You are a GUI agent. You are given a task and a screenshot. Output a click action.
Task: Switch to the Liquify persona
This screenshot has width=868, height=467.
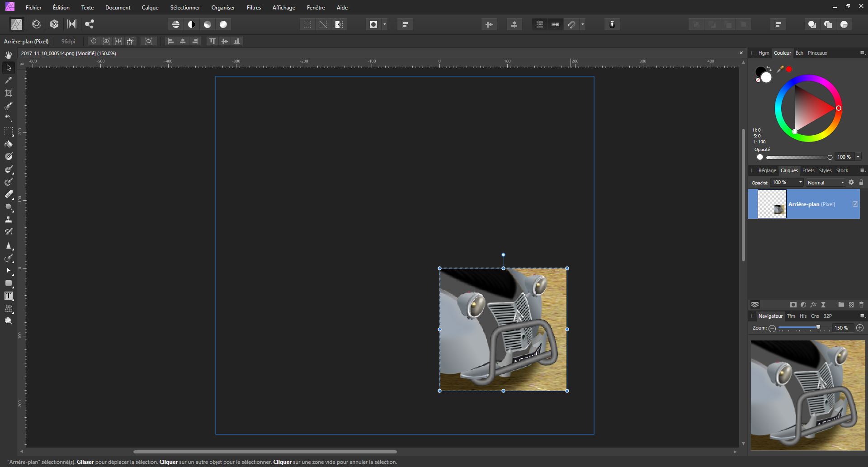point(37,24)
